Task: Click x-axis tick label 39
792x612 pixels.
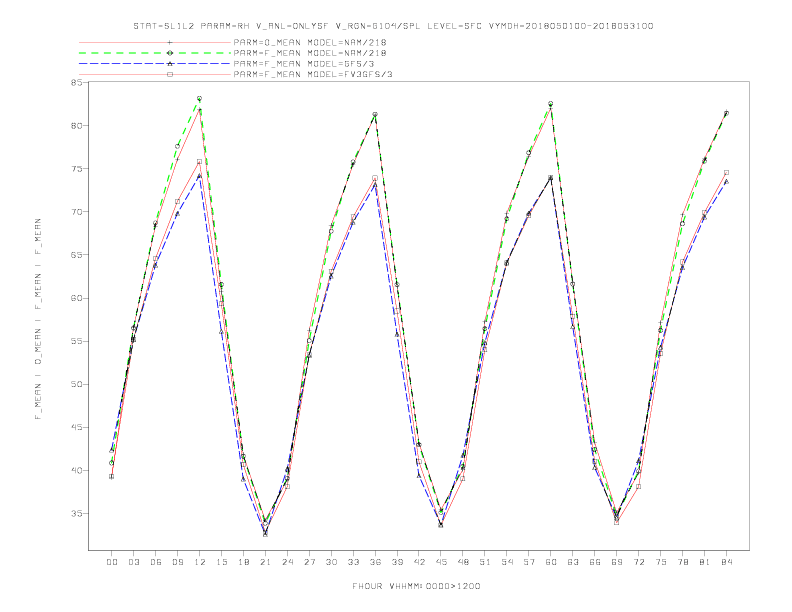Action: (397, 562)
